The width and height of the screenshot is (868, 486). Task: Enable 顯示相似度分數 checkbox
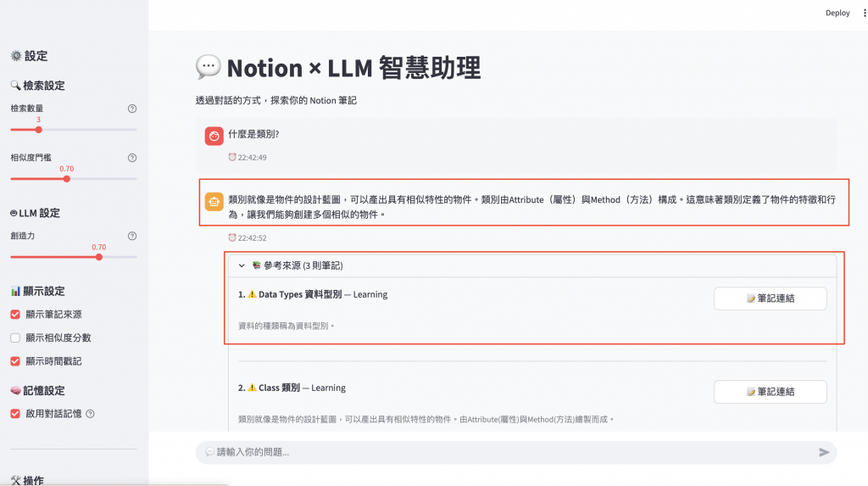[15, 338]
